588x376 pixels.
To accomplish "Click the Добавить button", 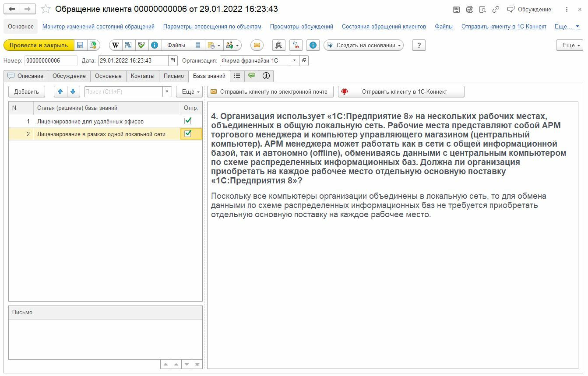I will (x=27, y=91).
